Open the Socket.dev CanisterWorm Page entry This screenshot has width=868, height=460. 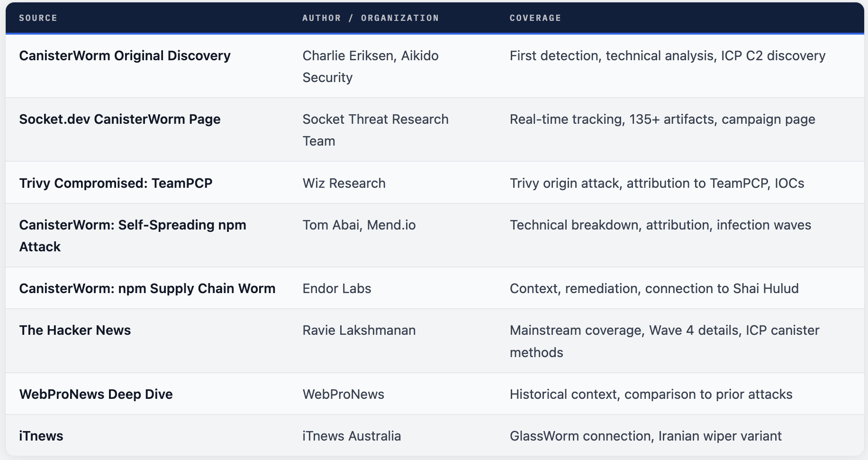coord(119,120)
